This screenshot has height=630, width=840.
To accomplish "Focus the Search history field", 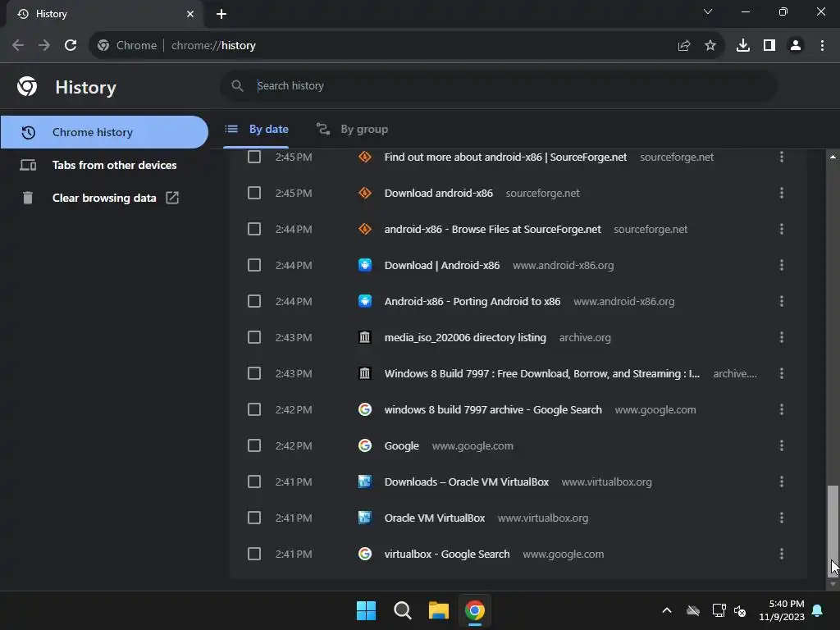I will (x=498, y=85).
